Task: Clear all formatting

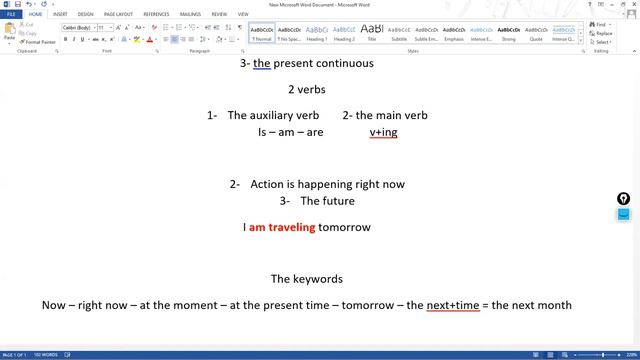Action: (x=154, y=27)
